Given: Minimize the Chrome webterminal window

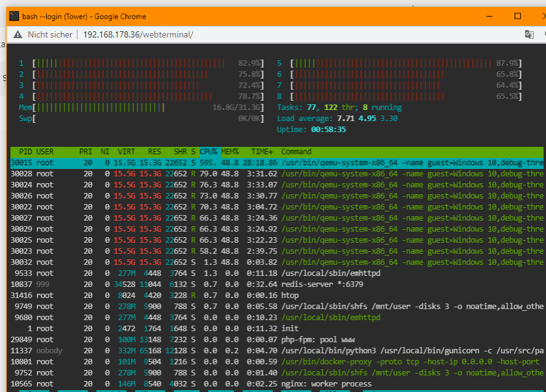Looking at the screenshot, I should coord(489,17).
